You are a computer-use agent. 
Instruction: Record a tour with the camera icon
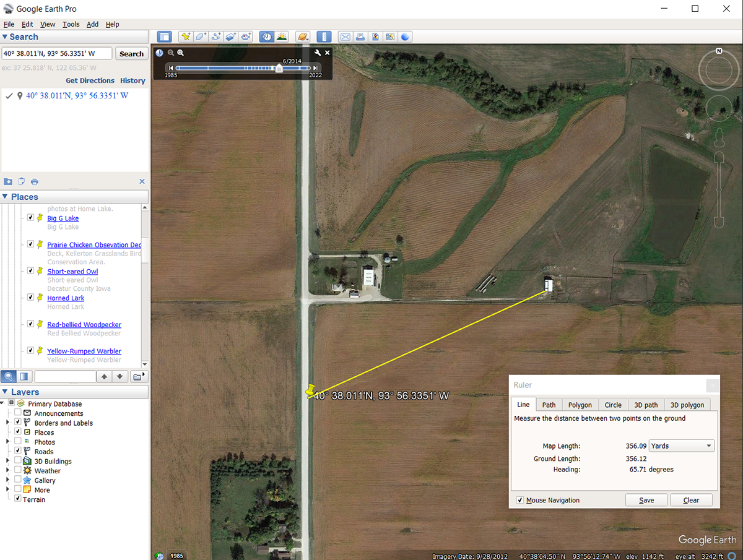246,37
